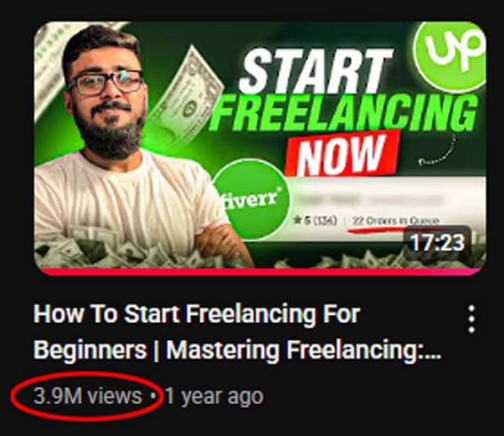Open video via 'How To Start Freelancing For' title
Screen dimensions: 504x436
click(196, 314)
